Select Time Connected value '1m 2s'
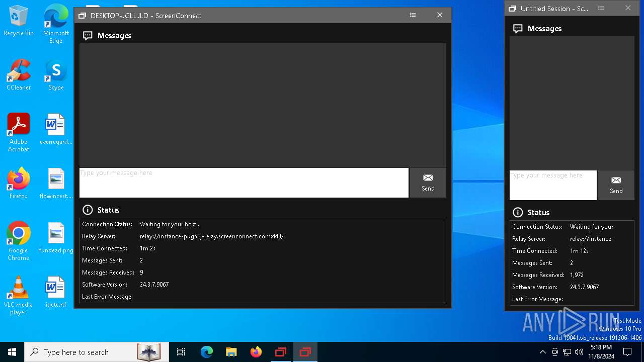Viewport: 644px width, 362px height. pyautogui.click(x=147, y=248)
